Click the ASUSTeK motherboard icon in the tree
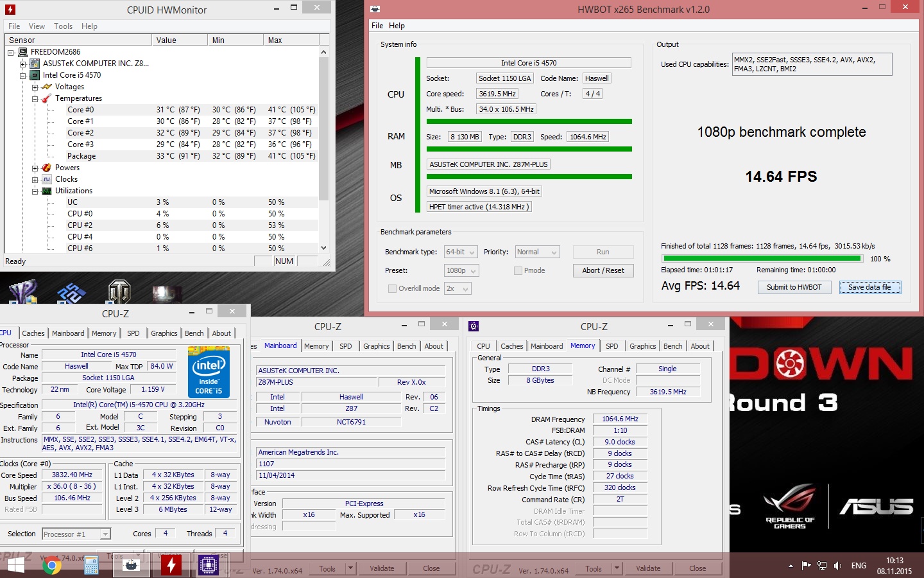This screenshot has width=924, height=578. click(35, 64)
